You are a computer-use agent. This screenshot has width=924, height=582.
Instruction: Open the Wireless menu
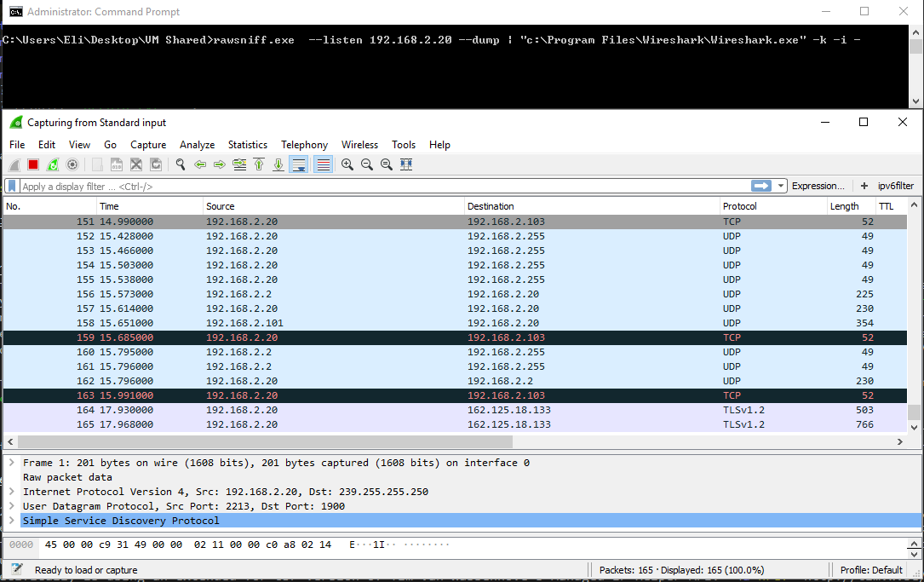(359, 145)
